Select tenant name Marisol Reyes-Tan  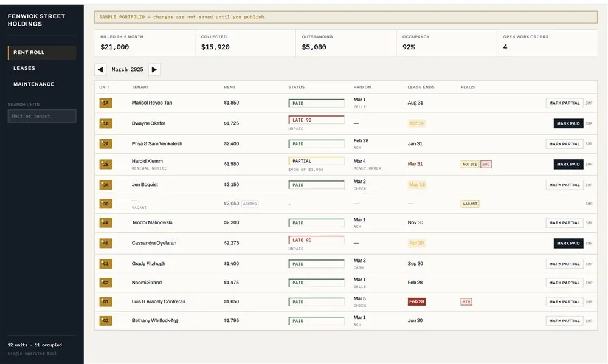152,103
